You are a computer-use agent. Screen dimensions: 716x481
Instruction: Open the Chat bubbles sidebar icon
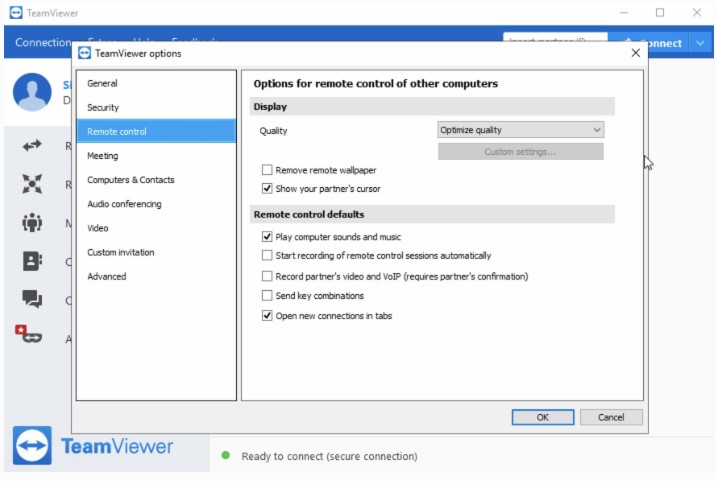pyautogui.click(x=32, y=299)
